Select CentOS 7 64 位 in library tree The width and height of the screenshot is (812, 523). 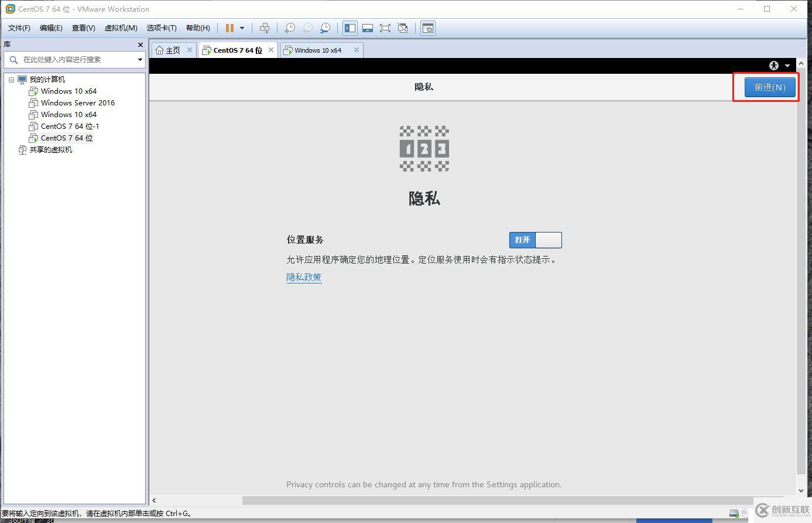[x=67, y=138]
